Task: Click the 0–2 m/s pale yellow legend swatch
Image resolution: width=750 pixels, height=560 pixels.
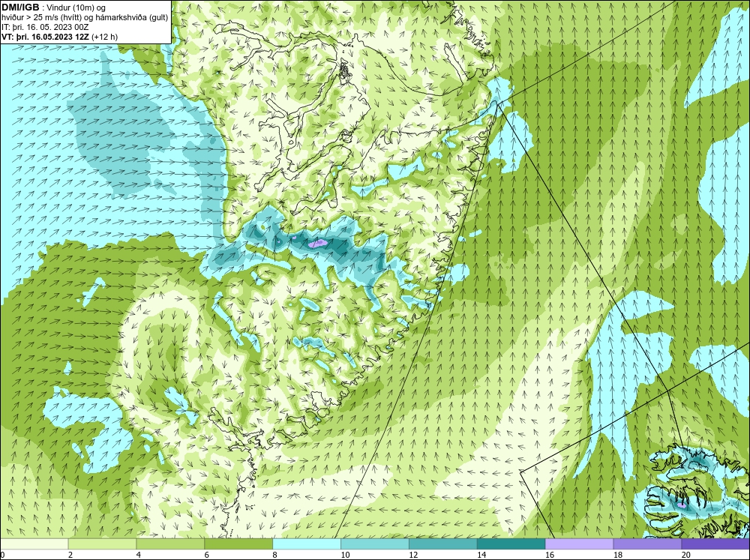Action: pyautogui.click(x=34, y=544)
